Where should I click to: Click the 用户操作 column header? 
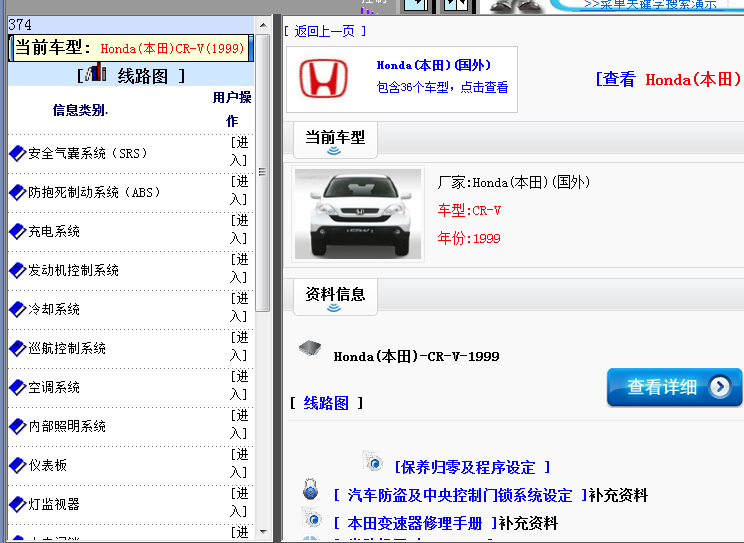pyautogui.click(x=232, y=109)
